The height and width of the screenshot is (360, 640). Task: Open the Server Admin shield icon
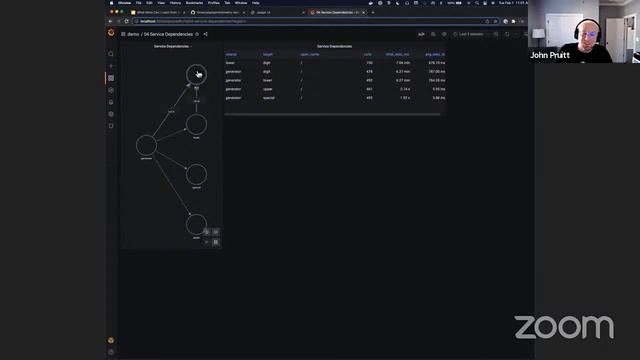(111, 126)
